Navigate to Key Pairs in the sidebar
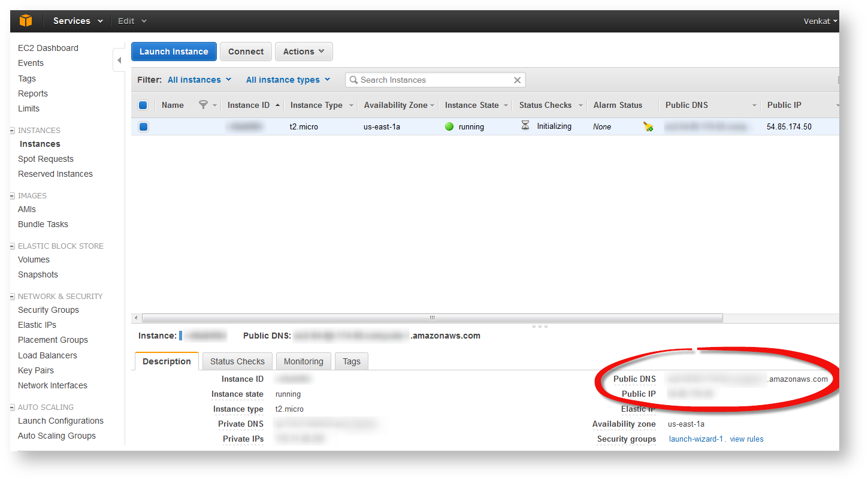868x480 pixels. pyautogui.click(x=35, y=370)
